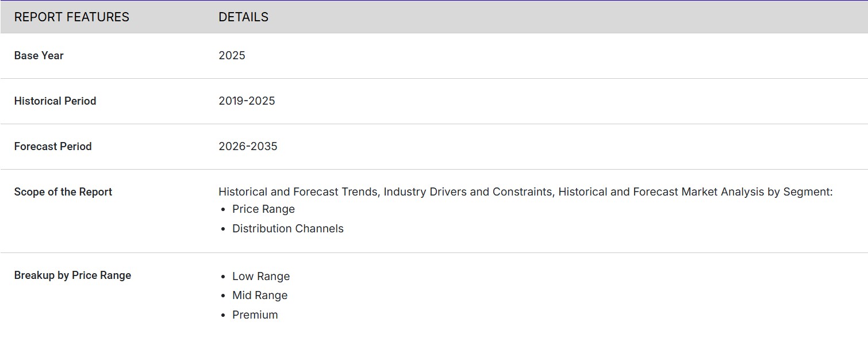This screenshot has width=868, height=337.
Task: Select the Base Year row label
Action: [39, 56]
